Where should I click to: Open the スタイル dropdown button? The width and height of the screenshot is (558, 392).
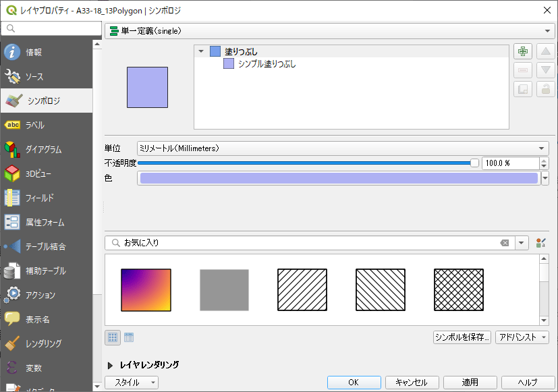pyautogui.click(x=132, y=383)
